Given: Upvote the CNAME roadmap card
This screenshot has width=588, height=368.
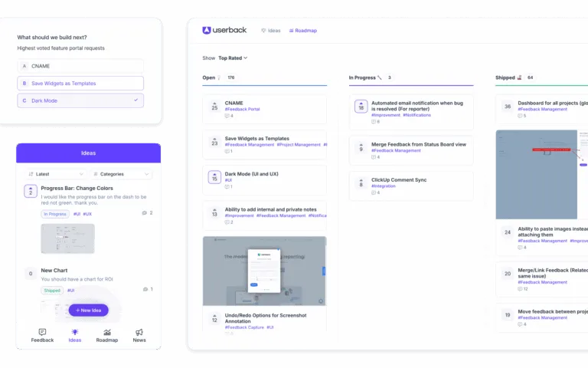Looking at the screenshot, I should coord(214,107).
